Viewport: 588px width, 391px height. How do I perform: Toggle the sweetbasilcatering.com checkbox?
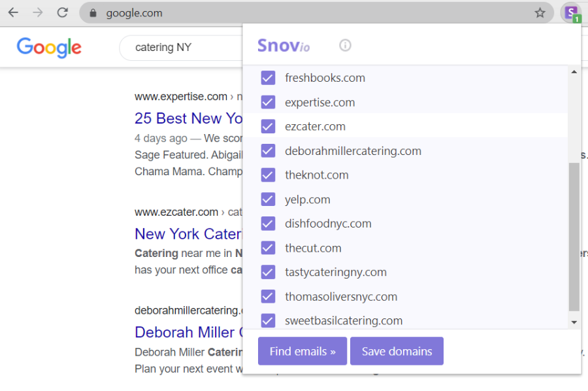268,320
